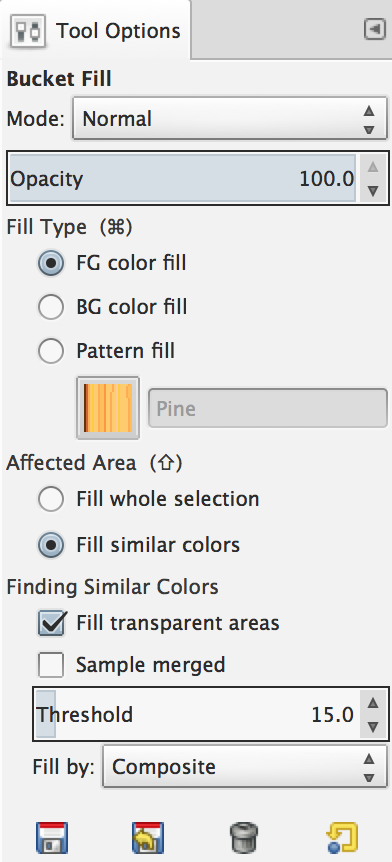Enable Sample merged checkbox

click(x=51, y=665)
